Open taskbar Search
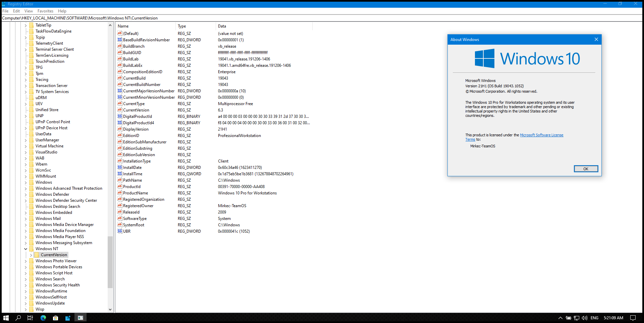The height and width of the screenshot is (323, 644). [18, 318]
